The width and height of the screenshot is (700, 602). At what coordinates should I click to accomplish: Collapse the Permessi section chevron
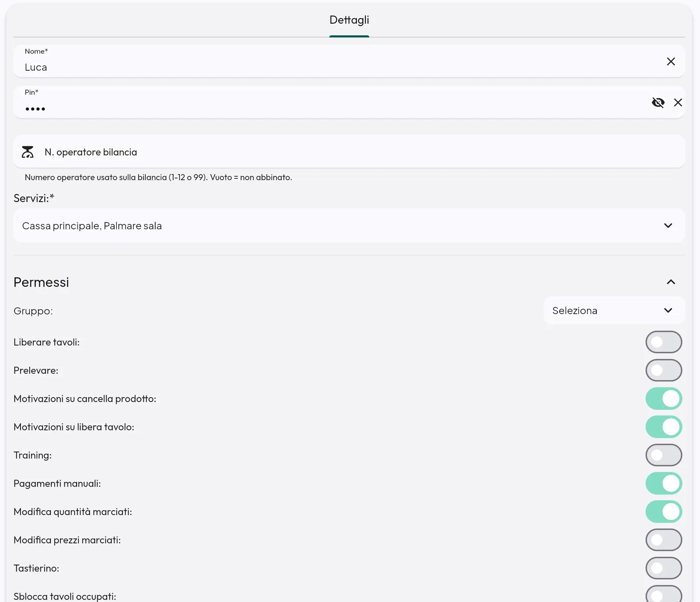(671, 282)
